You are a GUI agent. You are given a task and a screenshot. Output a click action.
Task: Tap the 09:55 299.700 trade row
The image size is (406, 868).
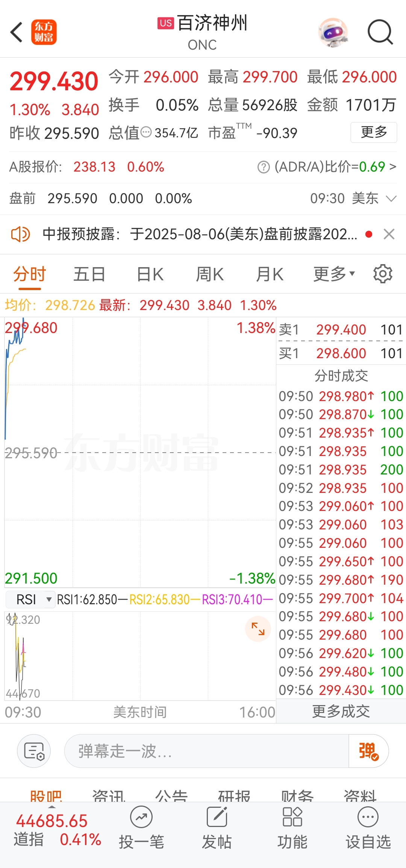[x=341, y=598]
